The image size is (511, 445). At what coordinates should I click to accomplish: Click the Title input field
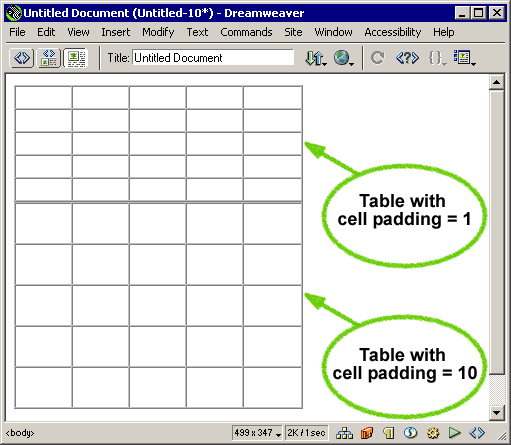point(213,58)
